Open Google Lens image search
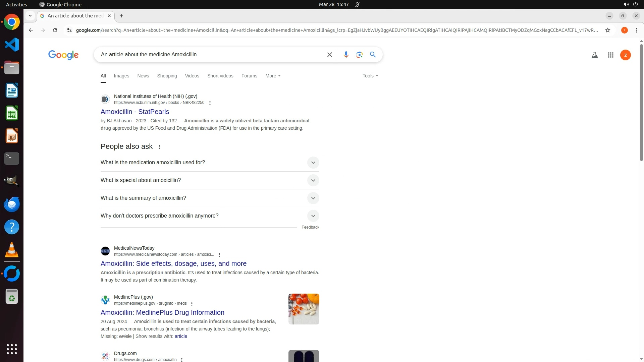This screenshot has height=362, width=644. coord(359,55)
